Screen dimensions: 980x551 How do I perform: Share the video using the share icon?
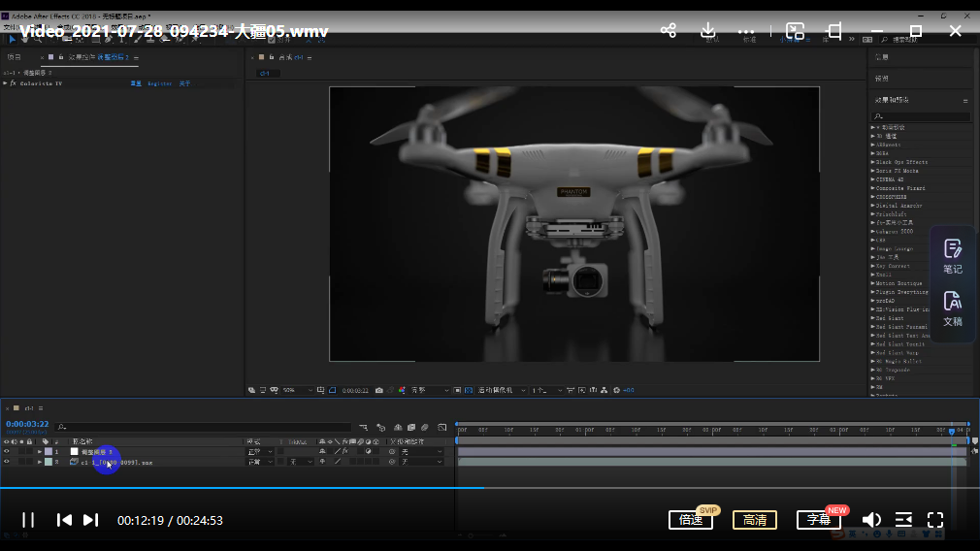point(669,31)
